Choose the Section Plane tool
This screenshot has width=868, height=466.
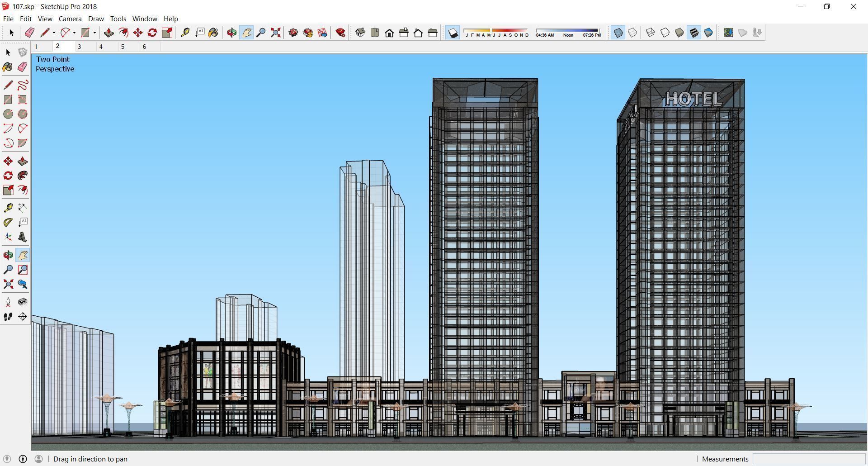click(23, 317)
